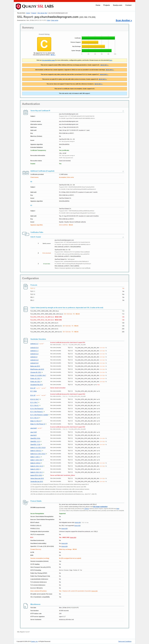The width and height of the screenshot is (149, 644).
Task: Open the Contact item in the top navigation
Action: point(128,5)
